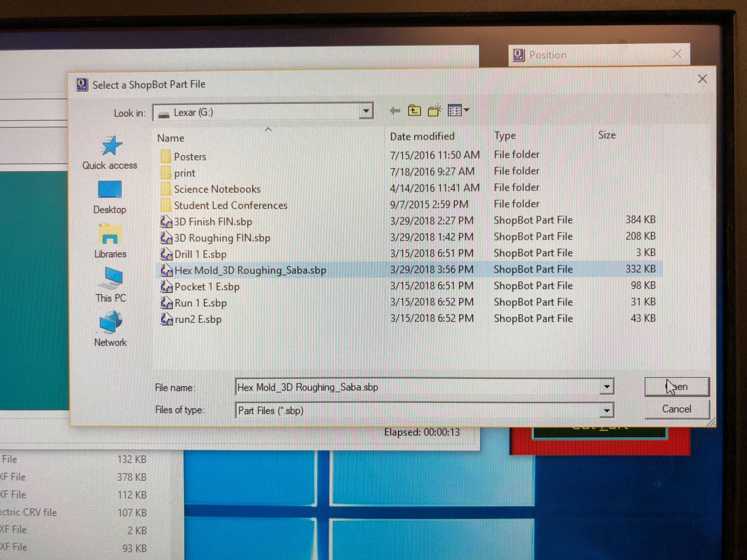
Task: Click the 3D Finish FIN.sbp file icon
Action: 167,221
